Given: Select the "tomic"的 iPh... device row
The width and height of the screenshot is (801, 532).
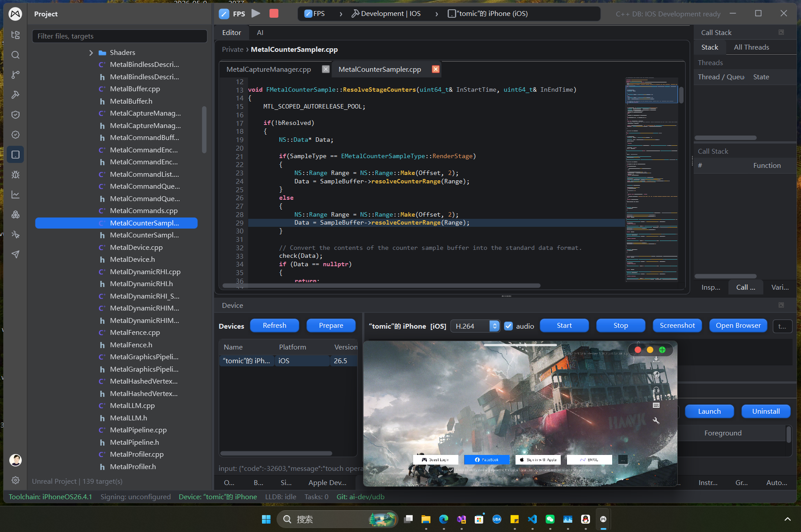Looking at the screenshot, I should 288,361.
